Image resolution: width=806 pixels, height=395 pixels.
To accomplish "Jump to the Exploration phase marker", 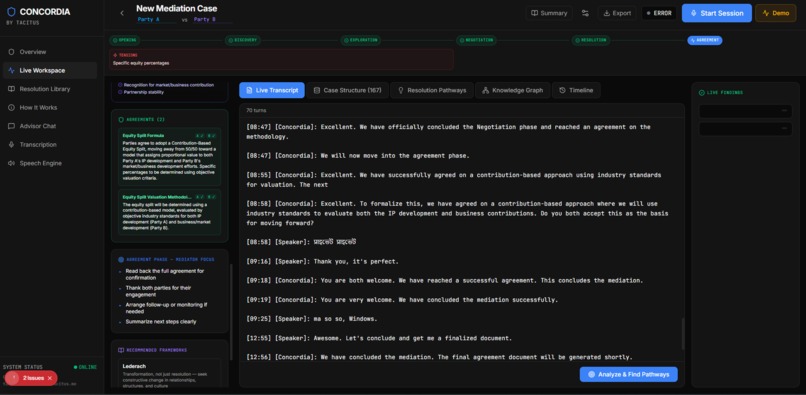I will coord(361,40).
